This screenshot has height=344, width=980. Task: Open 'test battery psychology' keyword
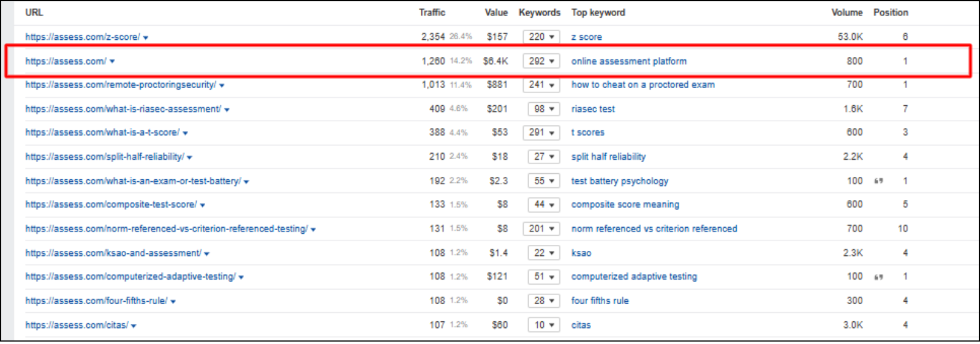click(620, 181)
